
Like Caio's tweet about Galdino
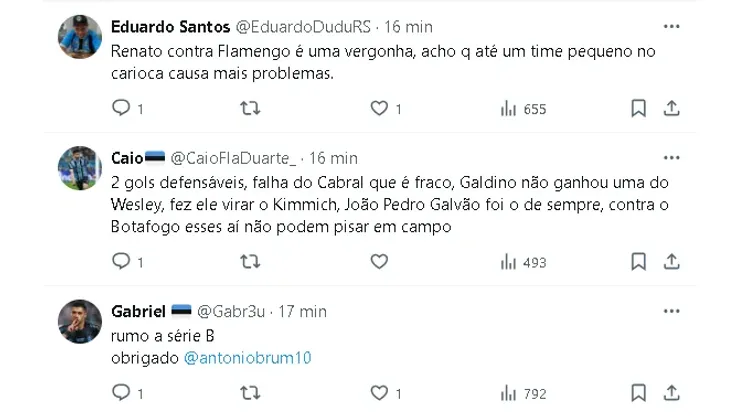click(379, 261)
